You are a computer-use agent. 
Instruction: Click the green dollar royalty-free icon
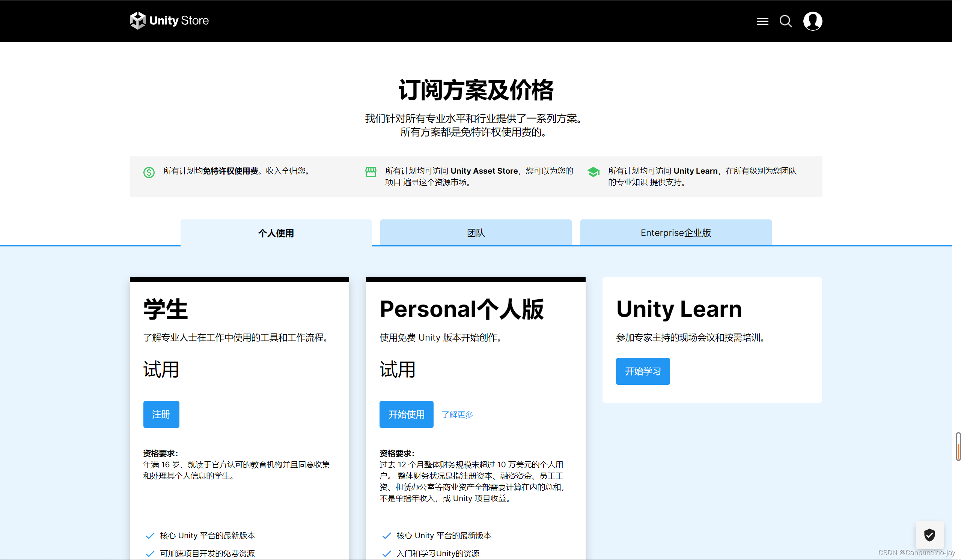(x=149, y=172)
